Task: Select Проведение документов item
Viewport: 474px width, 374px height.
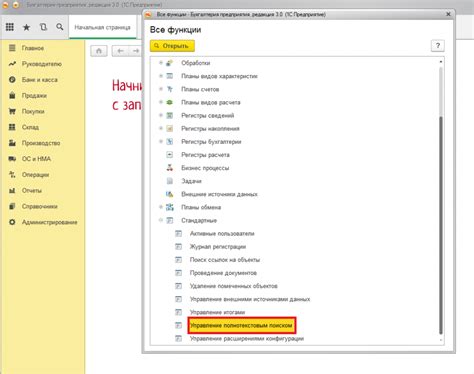Action: pyautogui.click(x=223, y=273)
